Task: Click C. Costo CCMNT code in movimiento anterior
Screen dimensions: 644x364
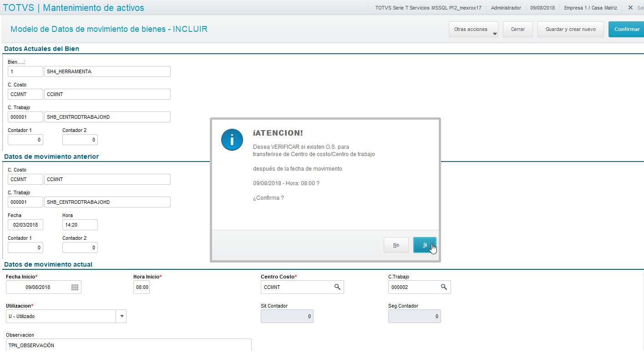Action: click(25, 179)
